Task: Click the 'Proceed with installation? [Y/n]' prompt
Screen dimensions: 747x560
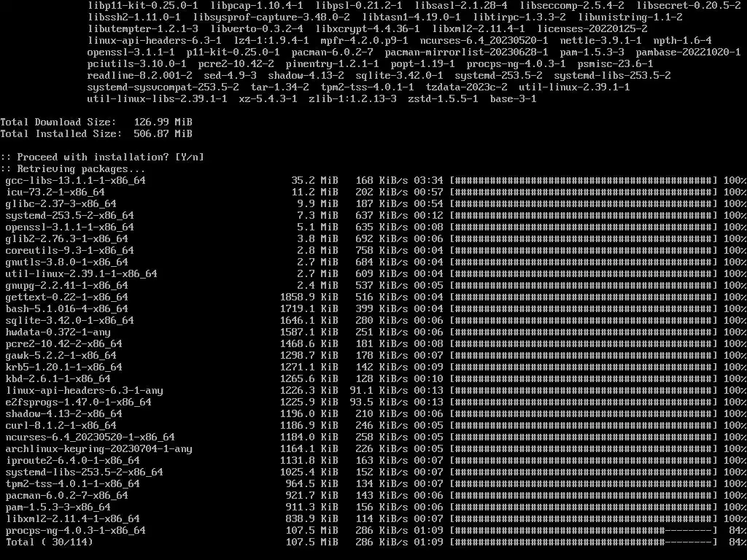Action: point(102,157)
